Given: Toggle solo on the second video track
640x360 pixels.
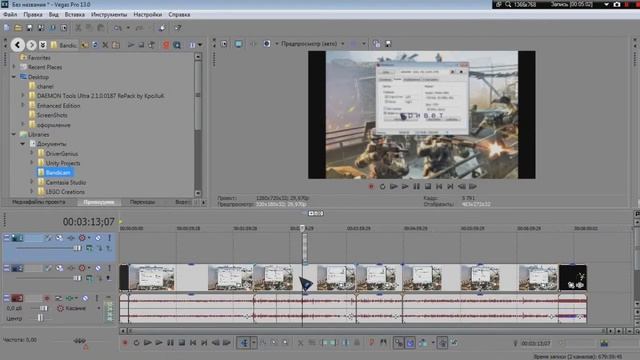Looking at the screenshot, I should point(109,268).
